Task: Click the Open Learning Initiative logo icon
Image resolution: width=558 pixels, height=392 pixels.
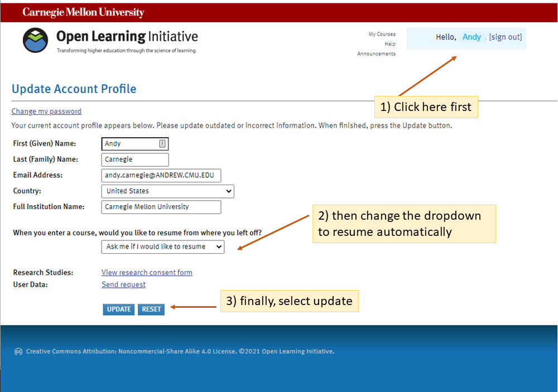Action: [x=35, y=40]
